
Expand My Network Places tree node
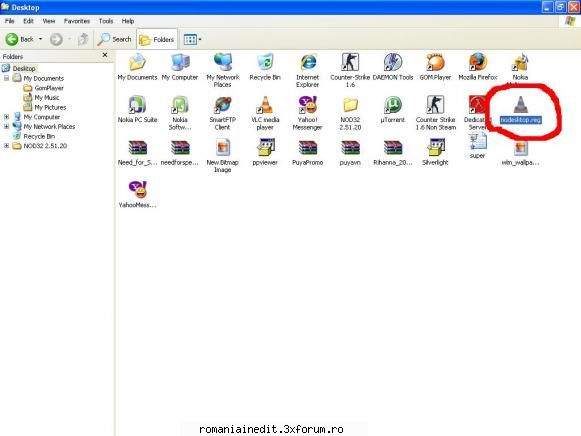coord(6,126)
